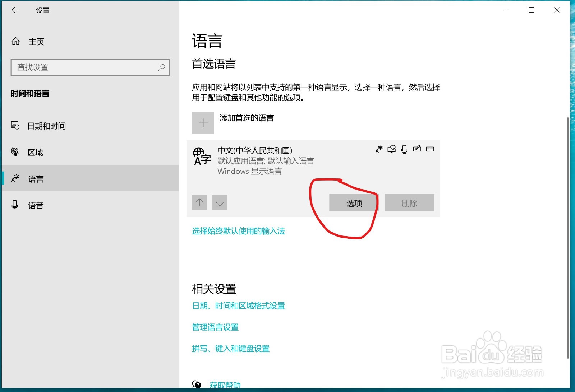The height and width of the screenshot is (392, 575).
Task: Focus the 查找设置 search field
Action: coord(90,67)
